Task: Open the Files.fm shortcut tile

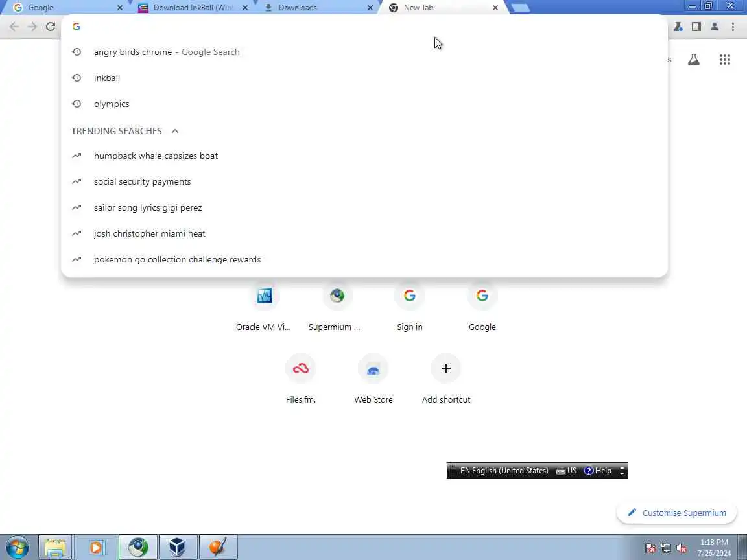Action: 301,380
